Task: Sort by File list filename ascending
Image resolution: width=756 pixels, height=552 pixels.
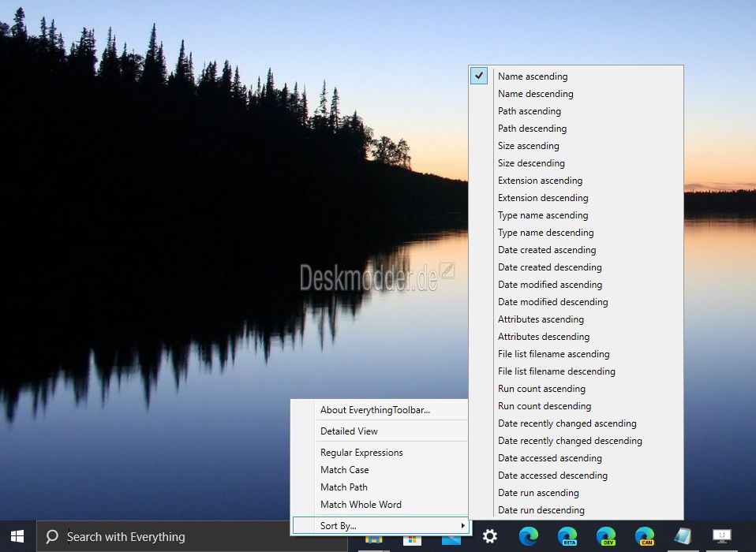Action: point(576,353)
